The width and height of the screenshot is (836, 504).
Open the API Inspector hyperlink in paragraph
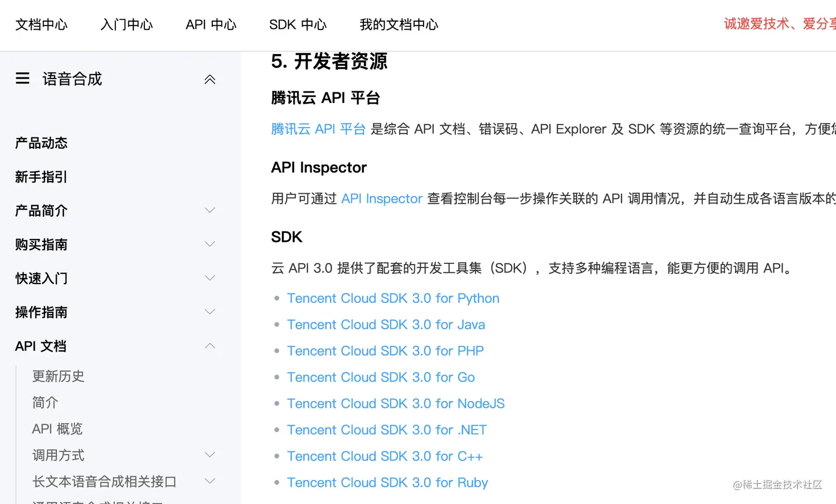point(382,199)
